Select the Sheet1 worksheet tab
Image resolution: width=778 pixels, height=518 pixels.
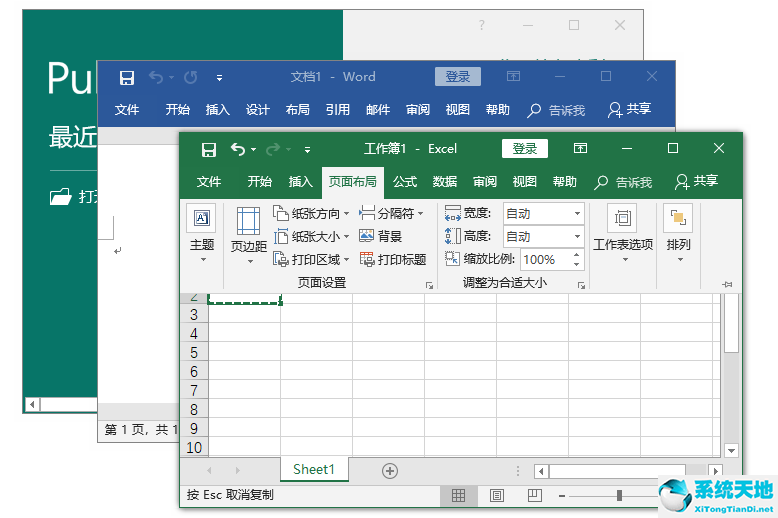click(313, 470)
